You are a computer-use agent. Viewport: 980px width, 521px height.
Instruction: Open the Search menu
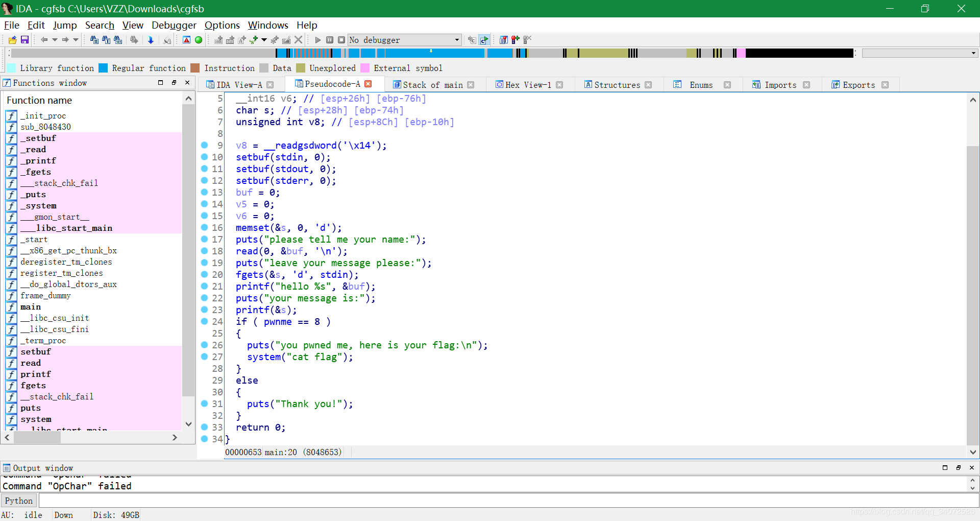coord(100,25)
